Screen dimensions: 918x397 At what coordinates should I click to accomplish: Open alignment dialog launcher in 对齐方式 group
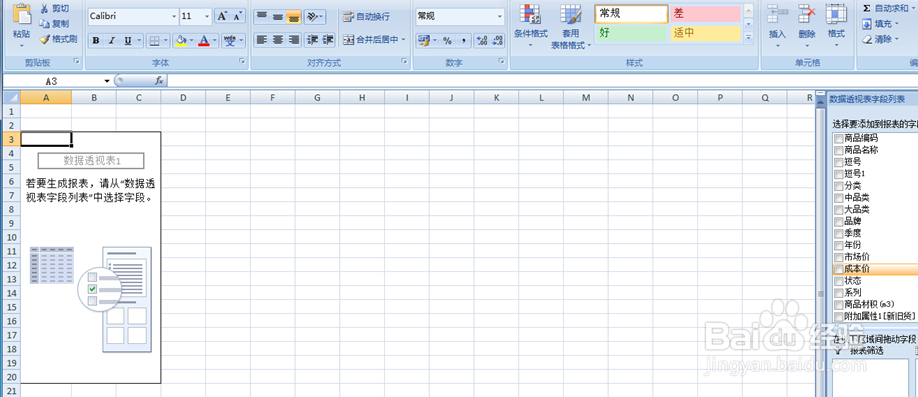[x=405, y=61]
